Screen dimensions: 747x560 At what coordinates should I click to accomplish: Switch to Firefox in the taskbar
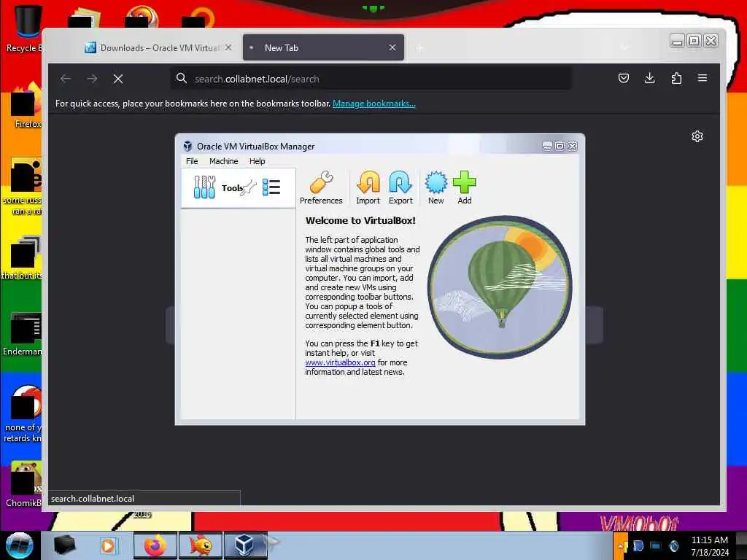pyautogui.click(x=155, y=545)
